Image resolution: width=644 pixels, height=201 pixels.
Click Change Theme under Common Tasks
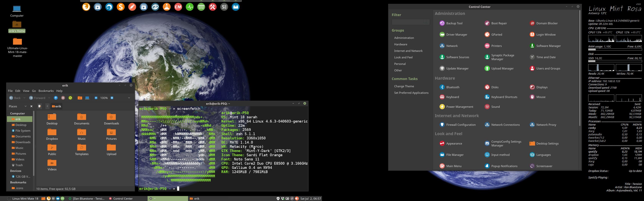(x=404, y=86)
